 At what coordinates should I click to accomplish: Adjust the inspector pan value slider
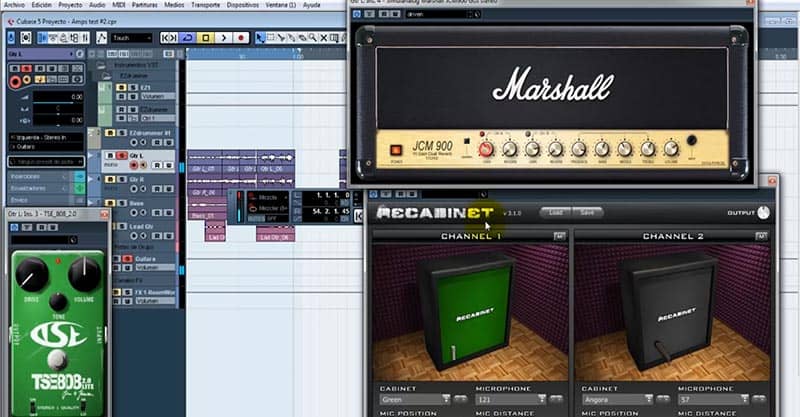pyautogui.click(x=58, y=109)
